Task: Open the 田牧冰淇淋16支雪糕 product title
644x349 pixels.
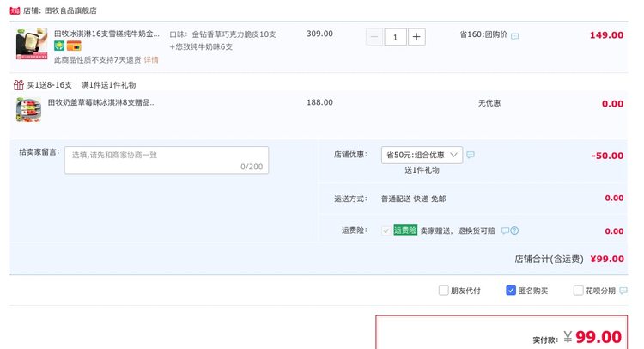Action: (106, 34)
